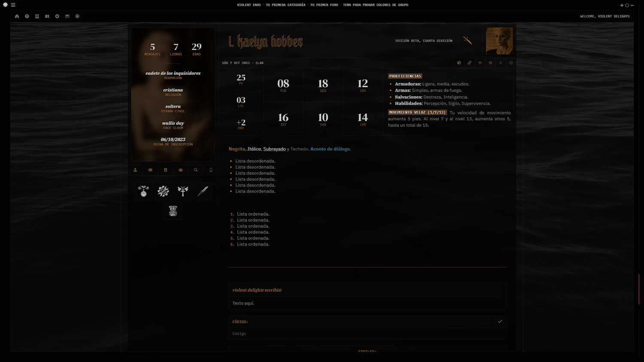The height and width of the screenshot is (362, 644).
Task: Click the 'cadete de los inquisidores' occupation text
Action: coord(173,73)
